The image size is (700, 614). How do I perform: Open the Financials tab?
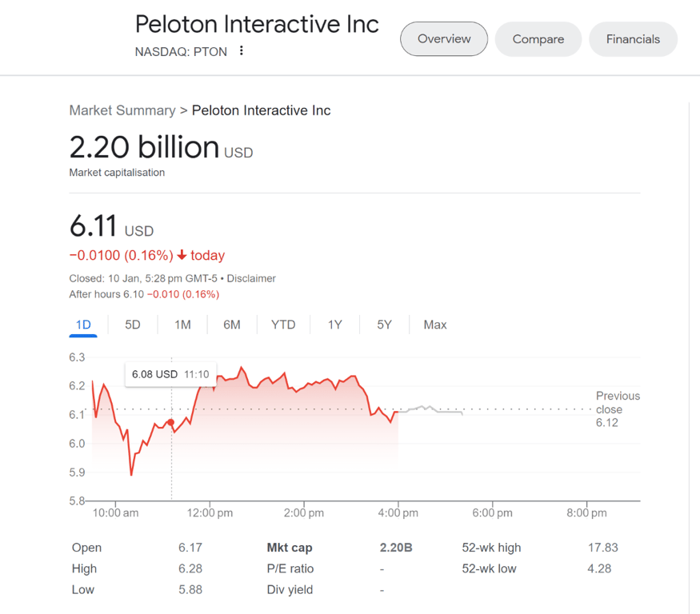click(633, 39)
